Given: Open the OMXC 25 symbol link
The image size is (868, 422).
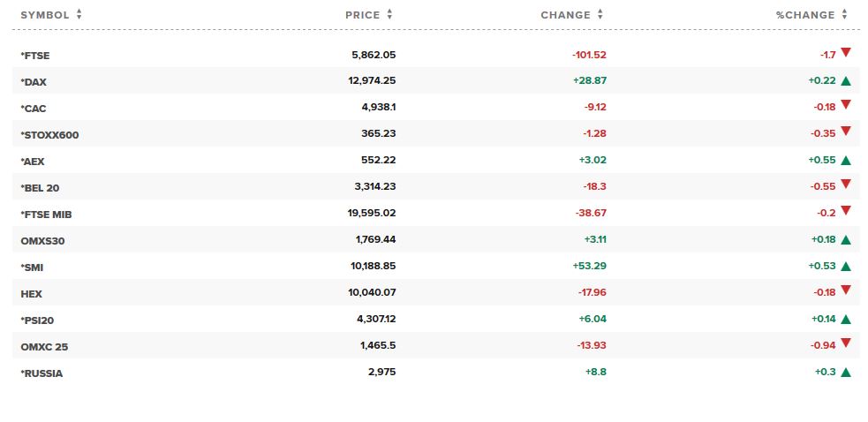Looking at the screenshot, I should tap(44, 347).
